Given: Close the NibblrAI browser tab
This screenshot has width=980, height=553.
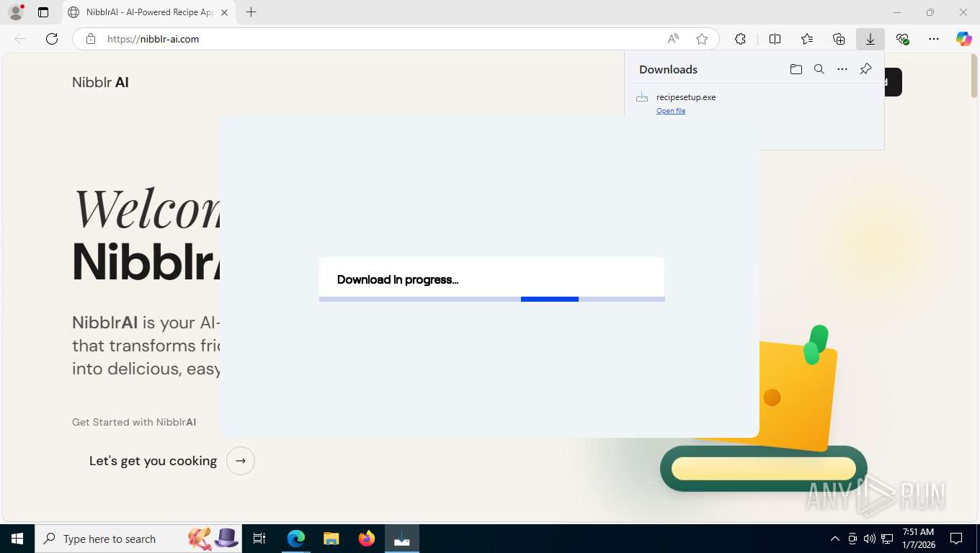Looking at the screenshot, I should pos(224,12).
